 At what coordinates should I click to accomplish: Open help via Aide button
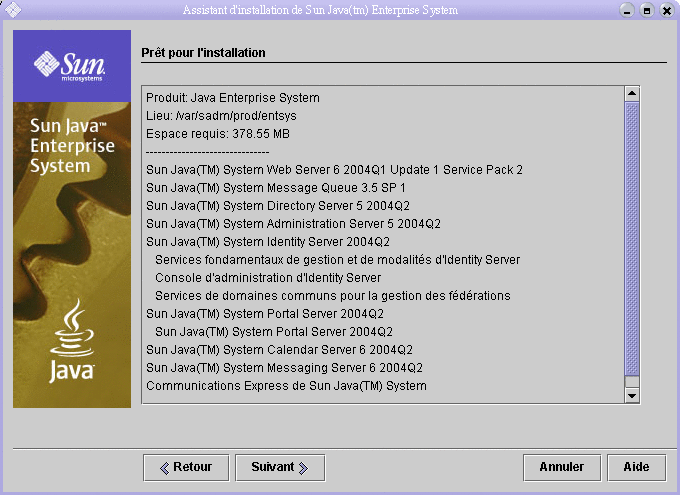point(636,467)
